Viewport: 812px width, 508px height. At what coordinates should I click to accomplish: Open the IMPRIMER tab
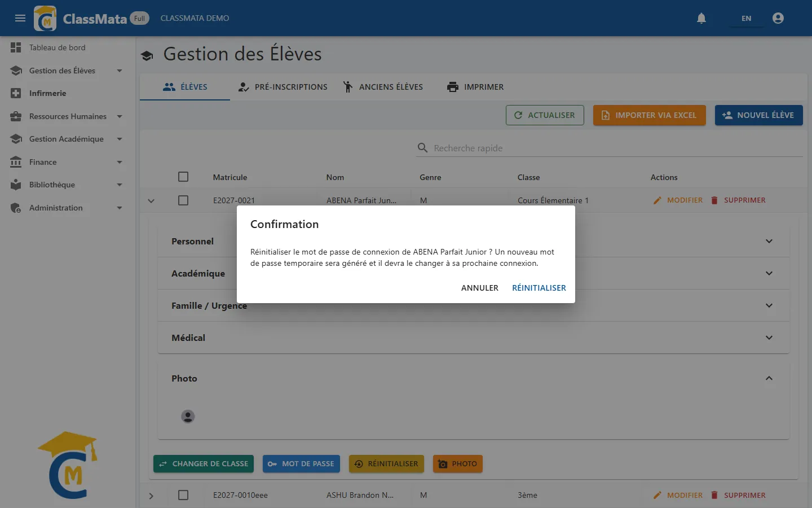pos(475,87)
